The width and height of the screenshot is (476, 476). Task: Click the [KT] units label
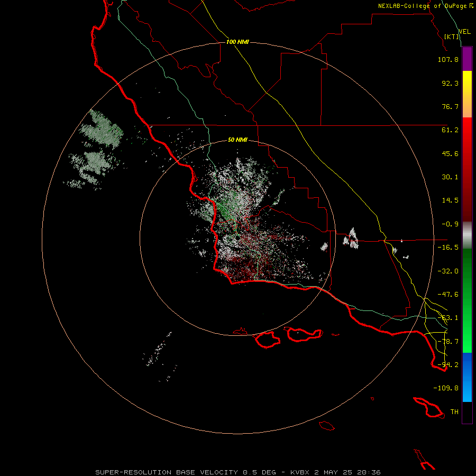452,36
